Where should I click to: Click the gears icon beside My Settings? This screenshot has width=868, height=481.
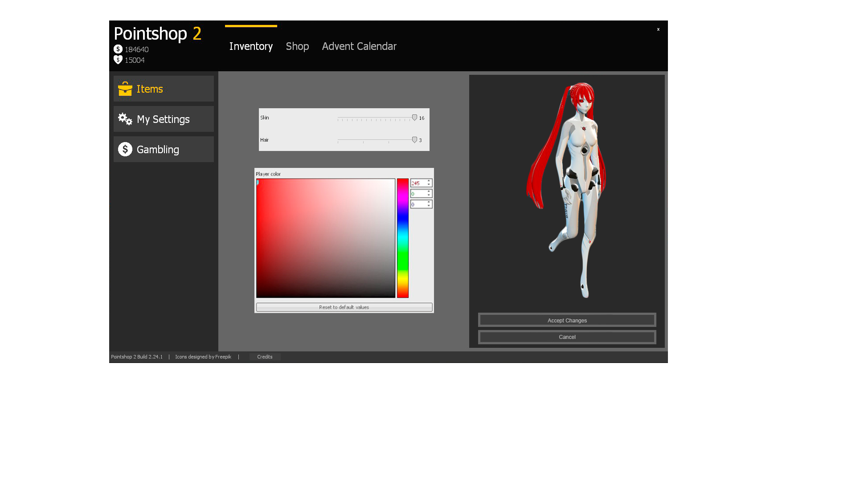pyautogui.click(x=124, y=119)
